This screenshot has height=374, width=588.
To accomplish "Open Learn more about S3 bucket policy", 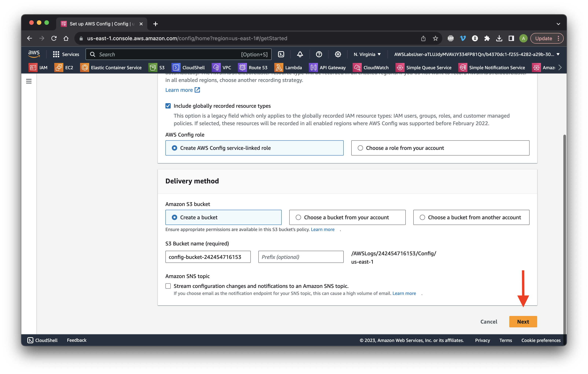I will pyautogui.click(x=323, y=229).
